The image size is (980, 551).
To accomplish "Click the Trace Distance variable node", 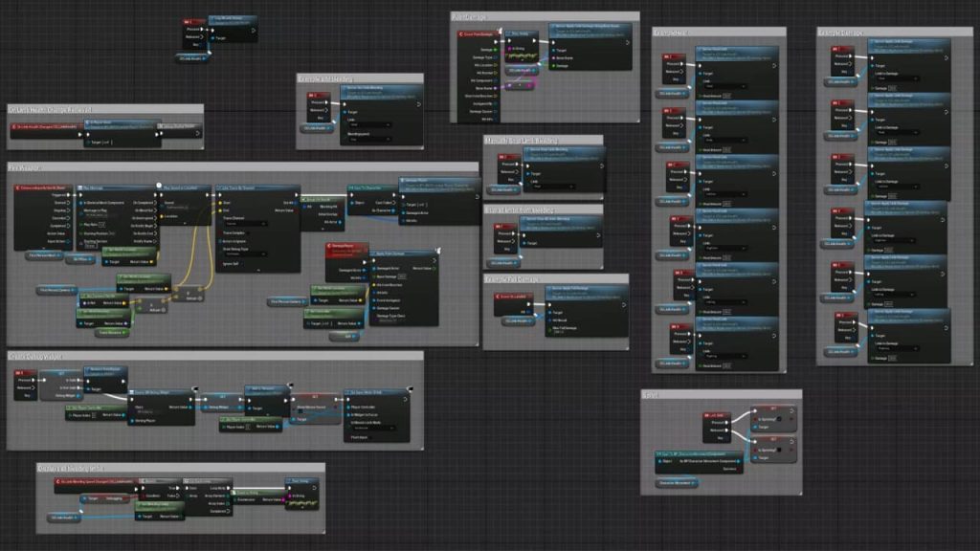I will point(112,332).
